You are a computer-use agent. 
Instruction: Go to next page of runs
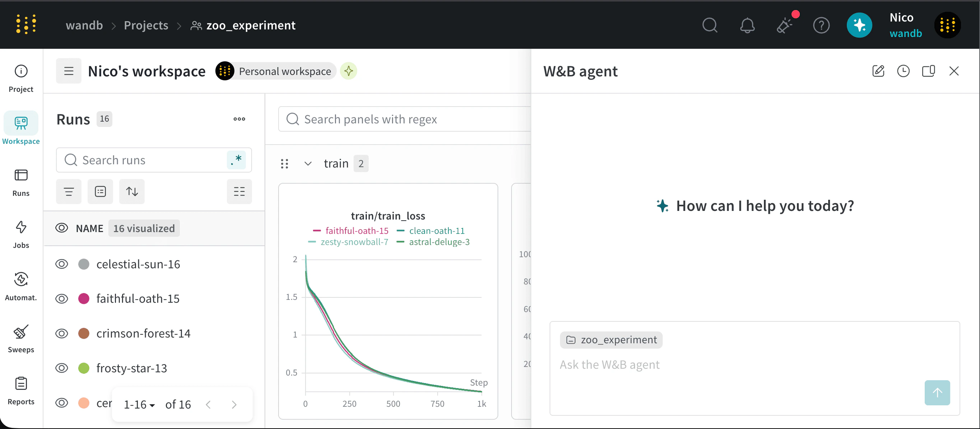pos(234,404)
